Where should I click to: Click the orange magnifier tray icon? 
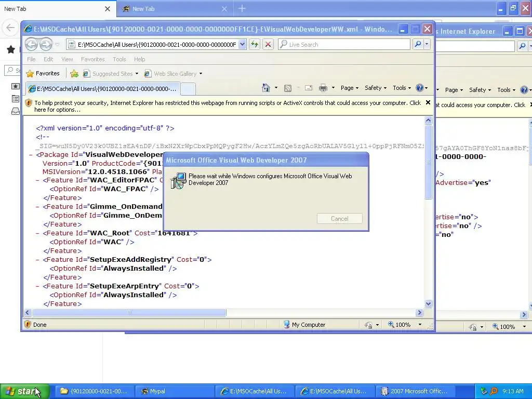coord(494,391)
